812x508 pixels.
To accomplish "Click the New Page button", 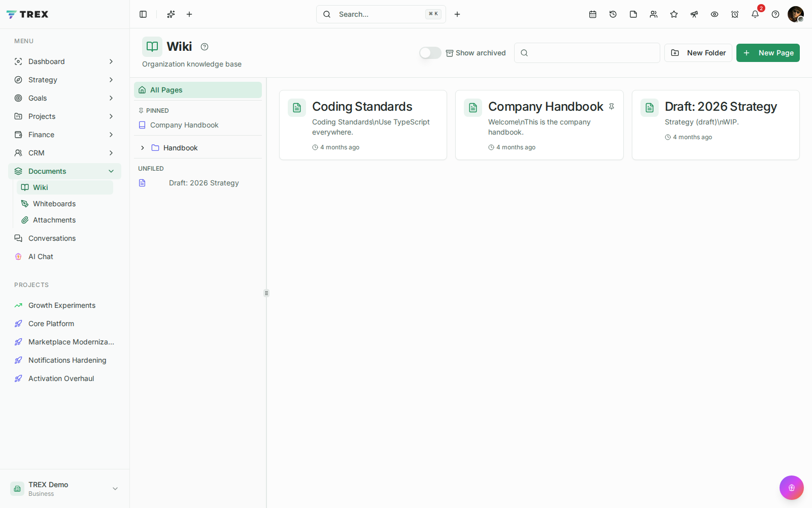I will click(x=768, y=53).
